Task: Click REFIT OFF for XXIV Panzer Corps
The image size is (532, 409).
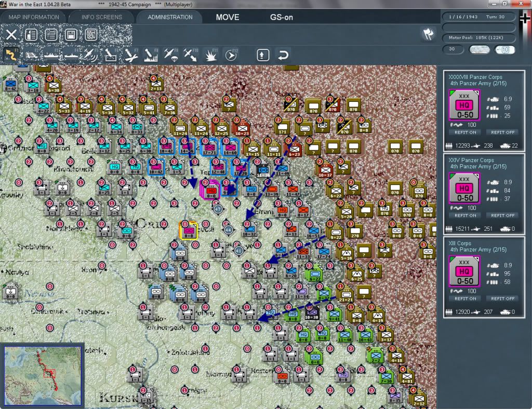Action: [x=502, y=216]
